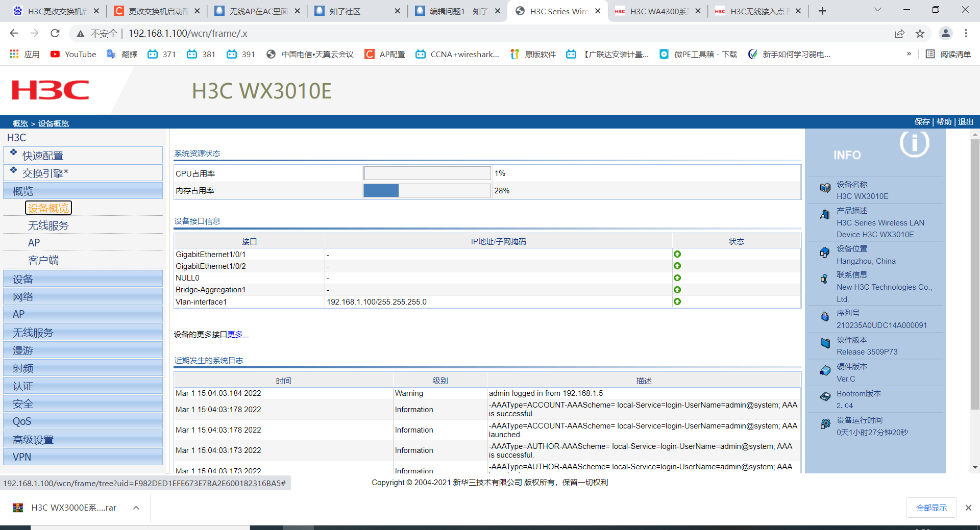The height and width of the screenshot is (530, 980).
Task: Expand the 安全 menu section
Action: (x=83, y=403)
